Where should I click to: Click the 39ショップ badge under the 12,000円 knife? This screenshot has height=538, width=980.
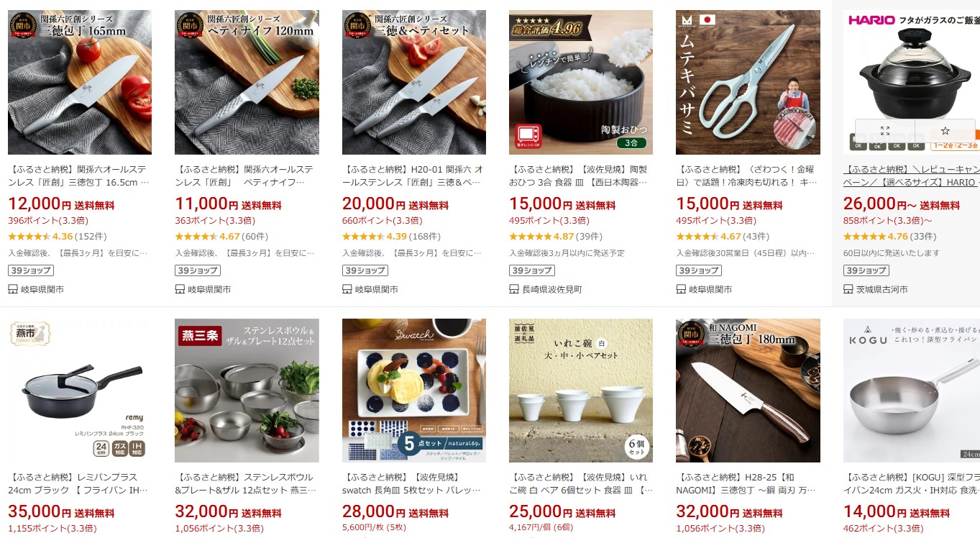[31, 270]
